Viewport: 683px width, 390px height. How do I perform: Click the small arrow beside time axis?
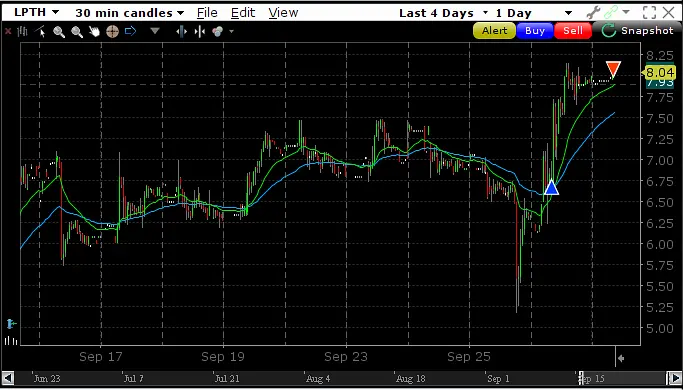[622, 358]
